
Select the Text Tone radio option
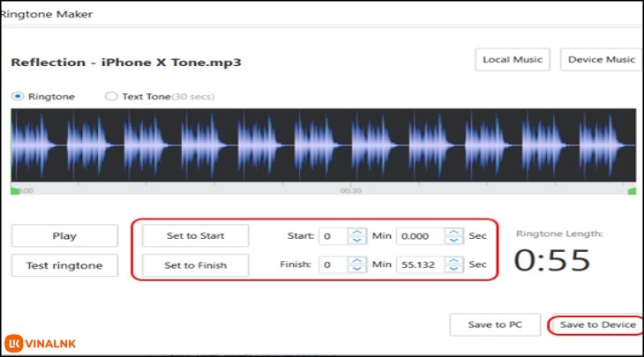[111, 96]
